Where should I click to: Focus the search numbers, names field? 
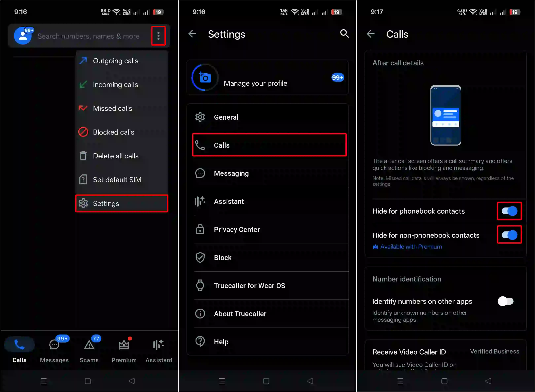89,36
